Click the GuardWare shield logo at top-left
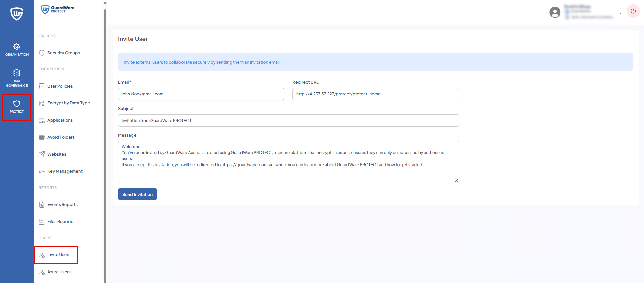The width and height of the screenshot is (644, 283). pos(17,14)
